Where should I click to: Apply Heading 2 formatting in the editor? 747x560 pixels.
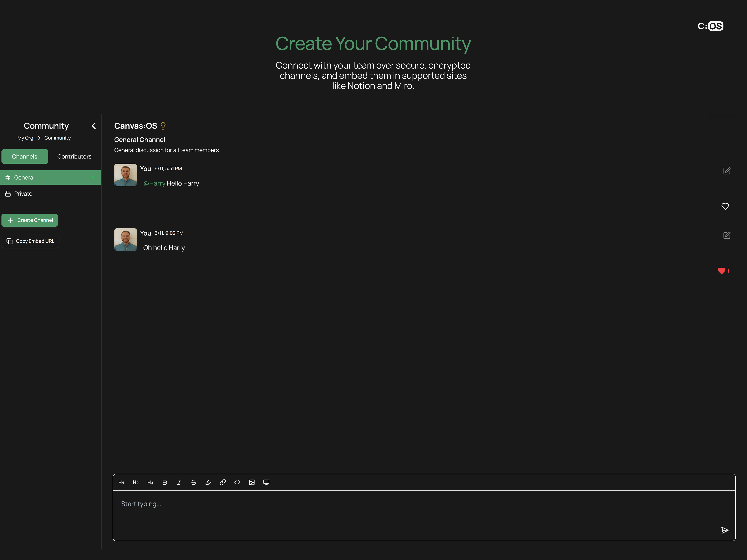tap(136, 482)
